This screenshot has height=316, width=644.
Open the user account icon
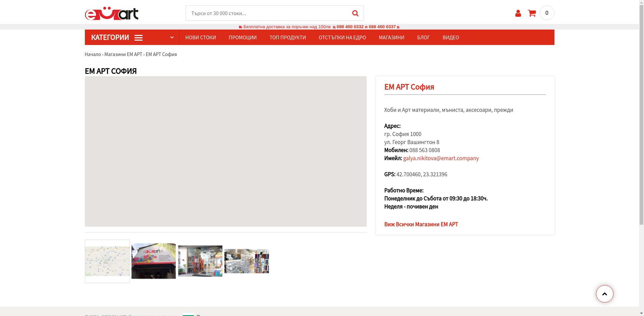tap(518, 13)
